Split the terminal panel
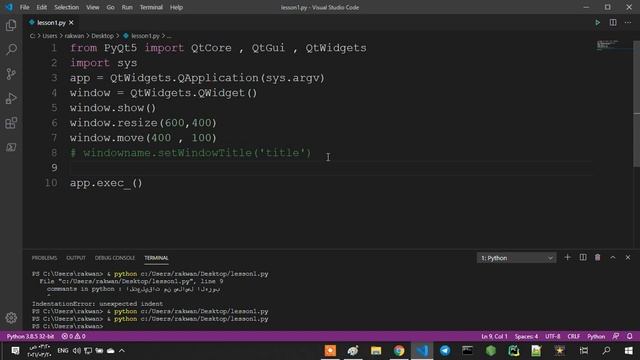 click(583, 258)
